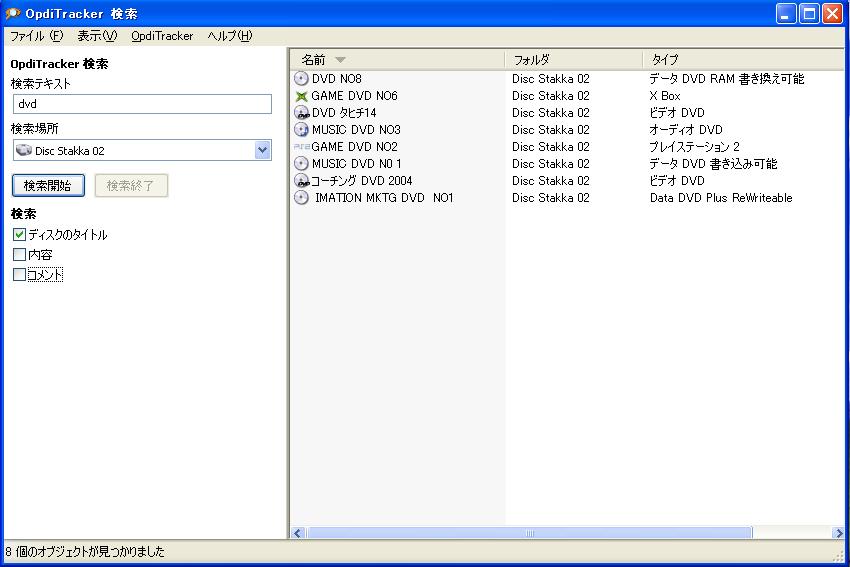Click the disc icon next to DVD NO8
850x567 pixels.
301,79
